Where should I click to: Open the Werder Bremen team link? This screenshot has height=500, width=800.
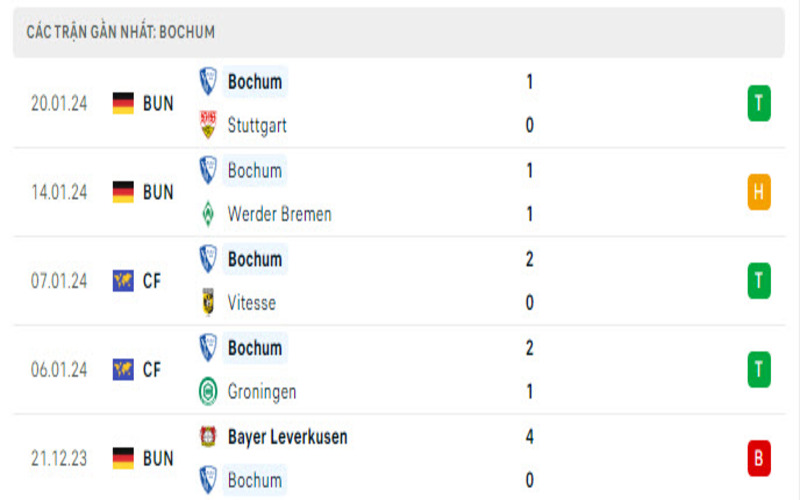pos(279,214)
